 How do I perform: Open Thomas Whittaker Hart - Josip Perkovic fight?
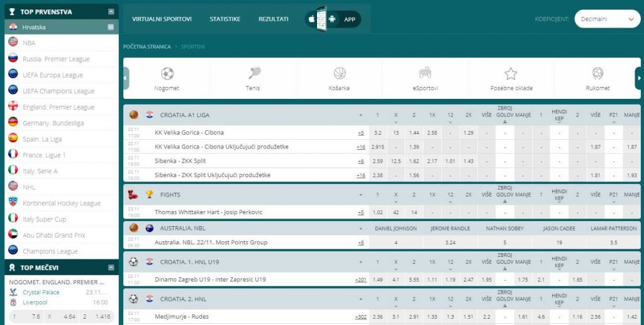pos(209,212)
